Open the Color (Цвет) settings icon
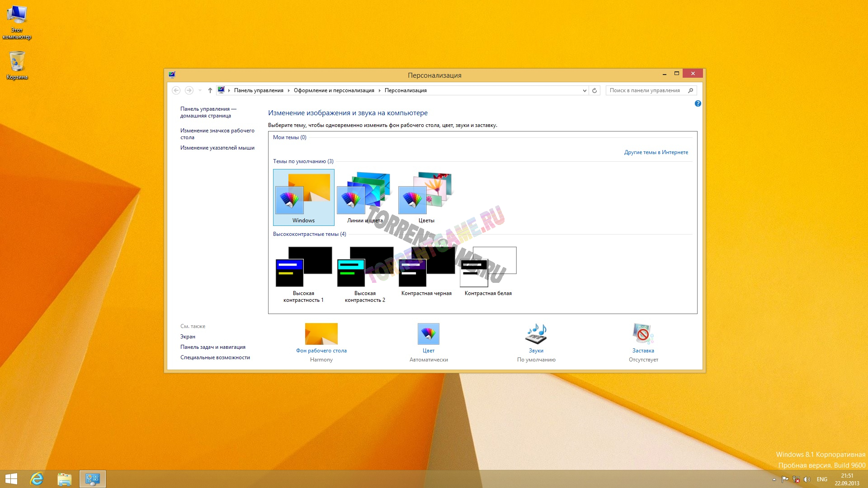 pos(428,334)
